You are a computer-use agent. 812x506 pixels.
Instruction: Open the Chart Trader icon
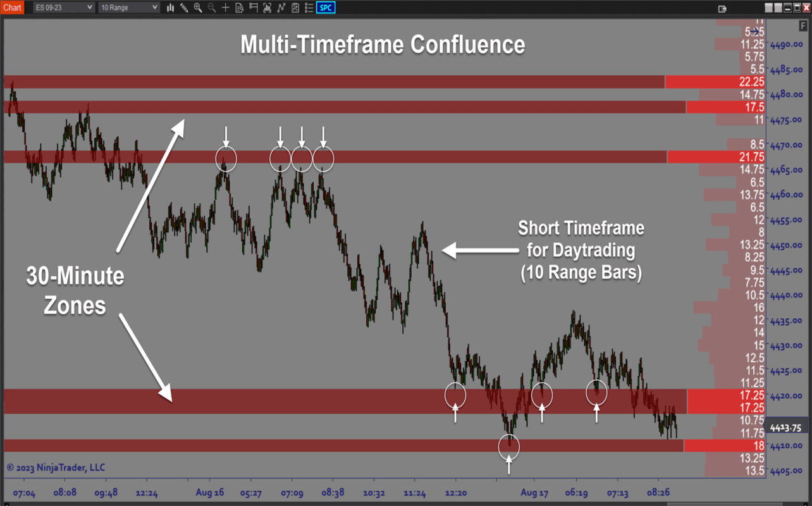tap(254, 8)
